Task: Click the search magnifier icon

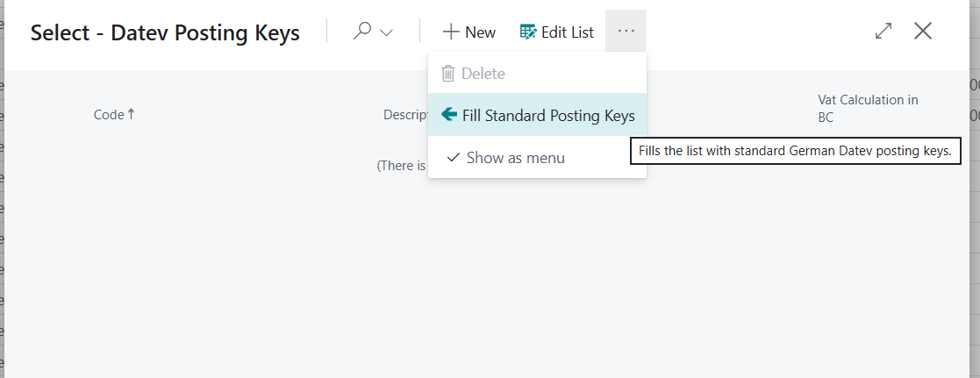Action: tap(361, 32)
